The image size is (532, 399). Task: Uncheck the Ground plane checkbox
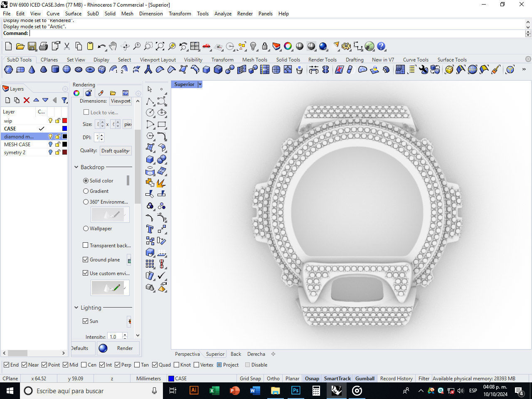click(x=86, y=260)
